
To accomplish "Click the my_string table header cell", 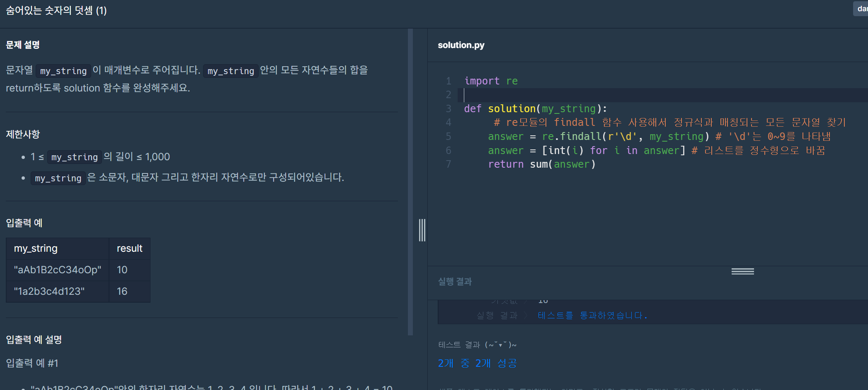I will (x=58, y=248).
